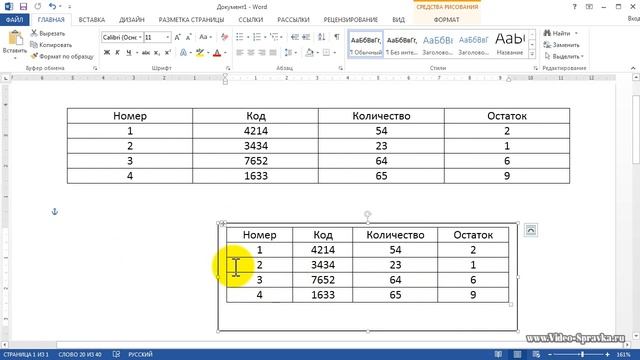Toggle showing paragraph marks (¶)
Screen dimensions: 640x360
337,37
